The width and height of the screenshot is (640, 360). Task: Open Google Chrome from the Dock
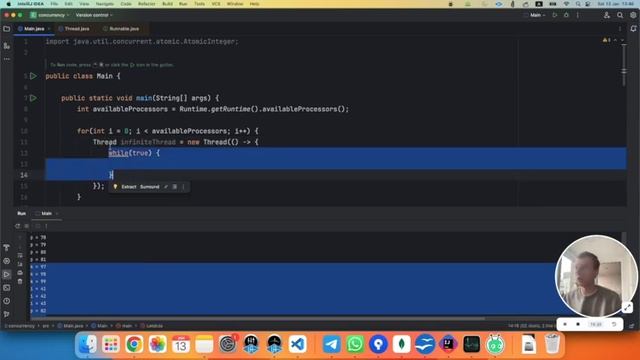(134, 344)
